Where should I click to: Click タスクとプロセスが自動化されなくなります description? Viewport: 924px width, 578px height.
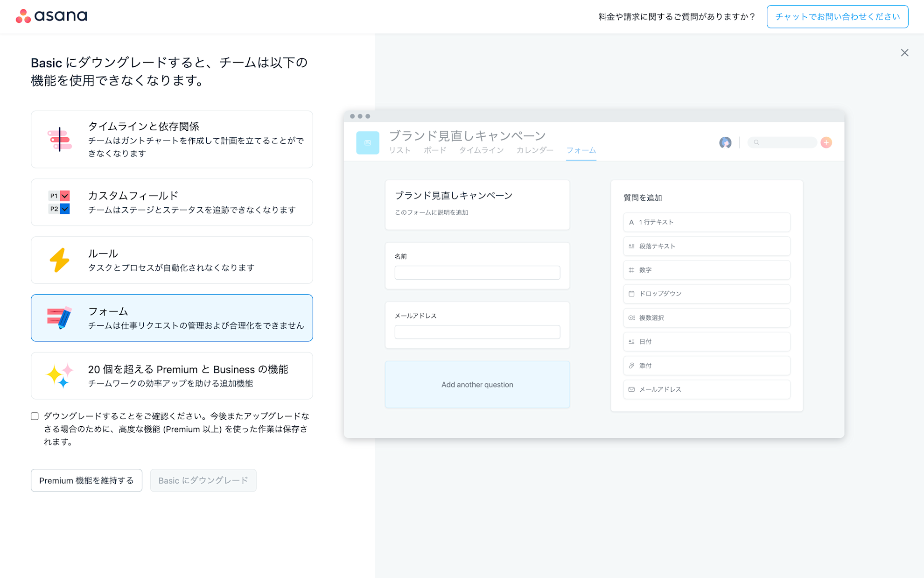(171, 268)
